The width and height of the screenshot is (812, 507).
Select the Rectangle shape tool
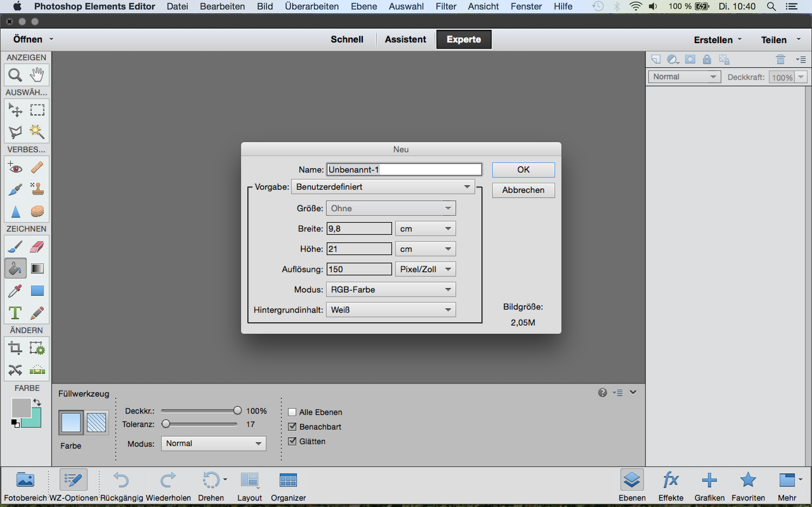(37, 291)
